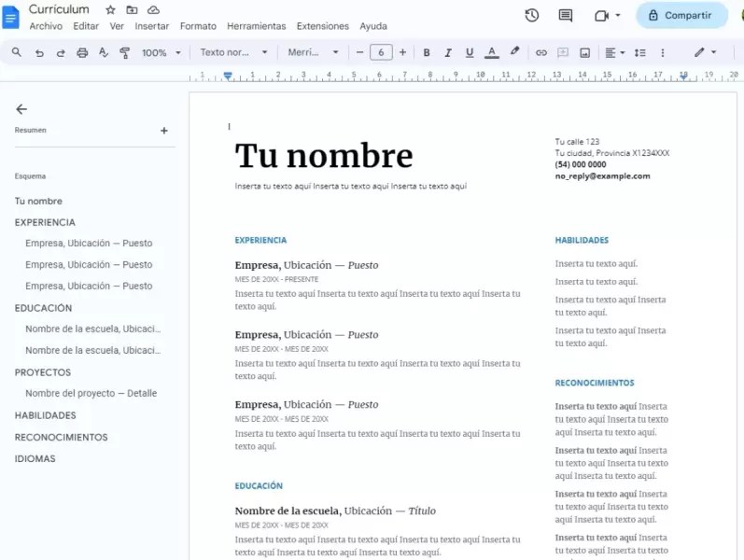Click the left indent marker on ruler
Viewport: 744px width, 560px height.
click(x=228, y=76)
